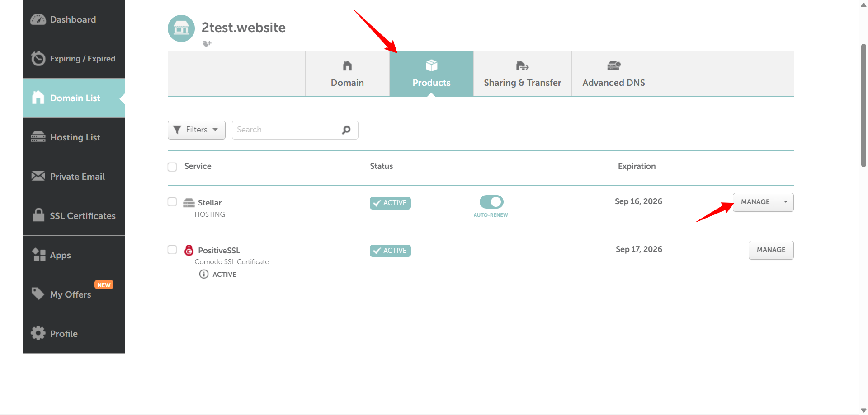868x415 pixels.
Task: Click the PositiveSSL info icon
Action: [x=204, y=274]
